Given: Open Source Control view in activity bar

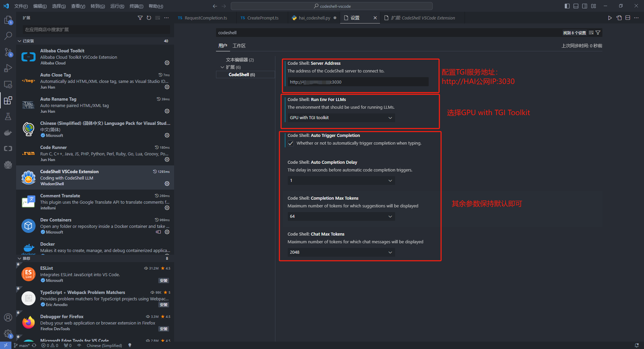Looking at the screenshot, I should (x=8, y=52).
